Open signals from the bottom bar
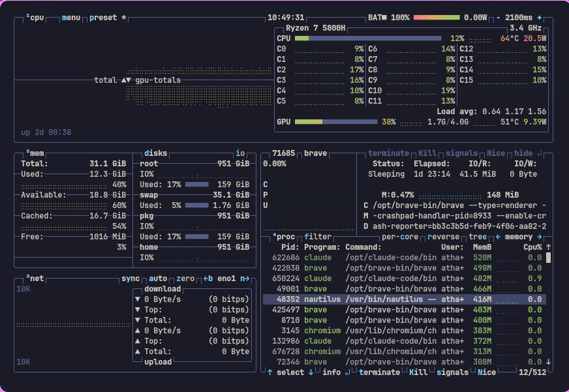Image resolution: width=569 pixels, height=392 pixels. point(452,372)
